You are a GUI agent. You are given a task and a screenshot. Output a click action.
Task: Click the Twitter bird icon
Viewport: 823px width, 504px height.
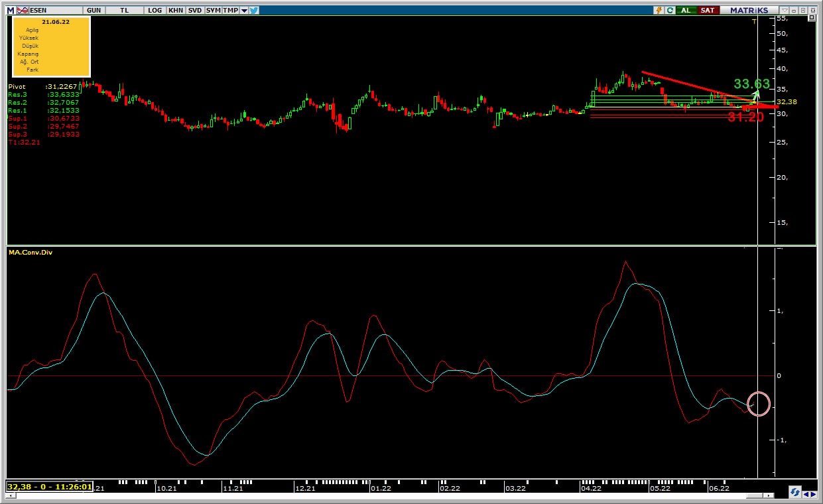(254, 11)
